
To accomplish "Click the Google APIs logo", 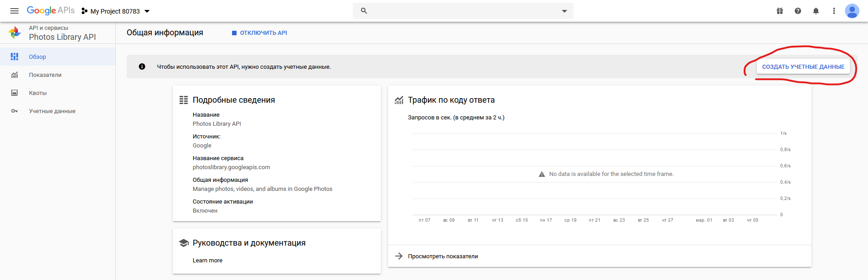I will [51, 10].
